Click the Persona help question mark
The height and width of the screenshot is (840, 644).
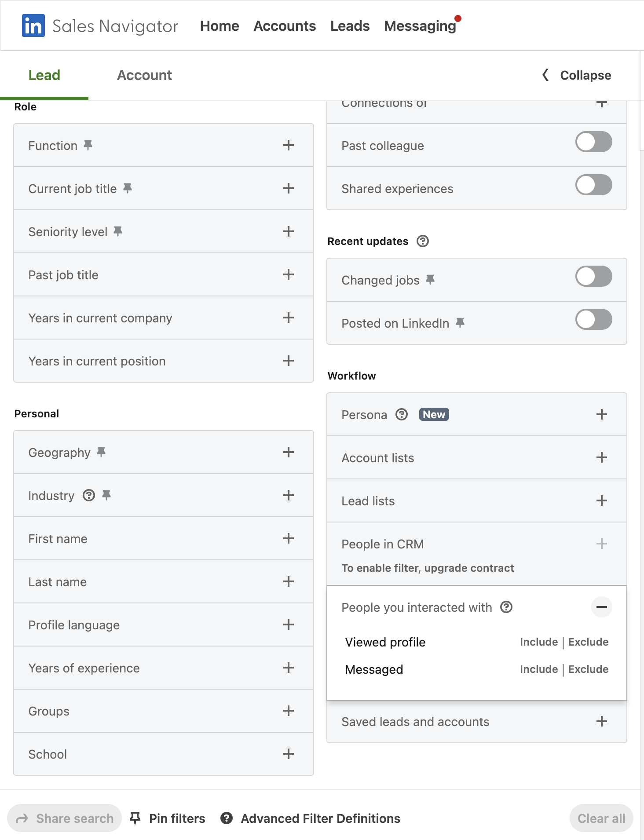click(401, 414)
